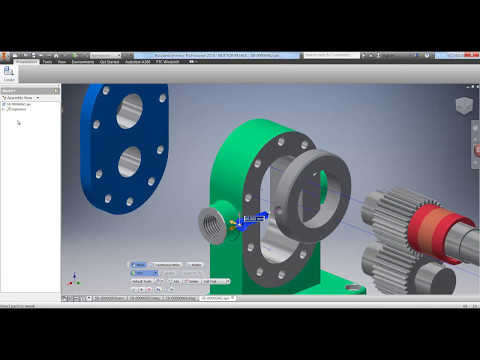The image size is (480, 360).
Task: Expand the Explosion node in browser tree
Action: [4, 109]
